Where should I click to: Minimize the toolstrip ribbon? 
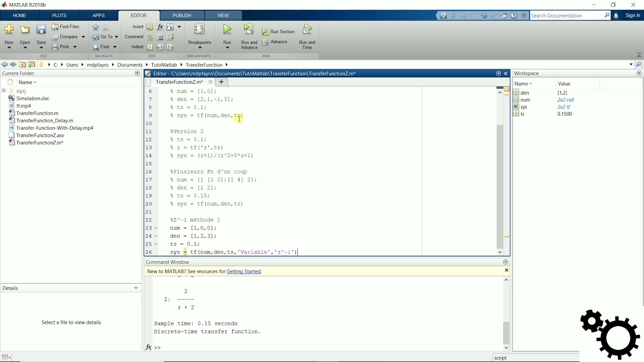tap(639, 55)
